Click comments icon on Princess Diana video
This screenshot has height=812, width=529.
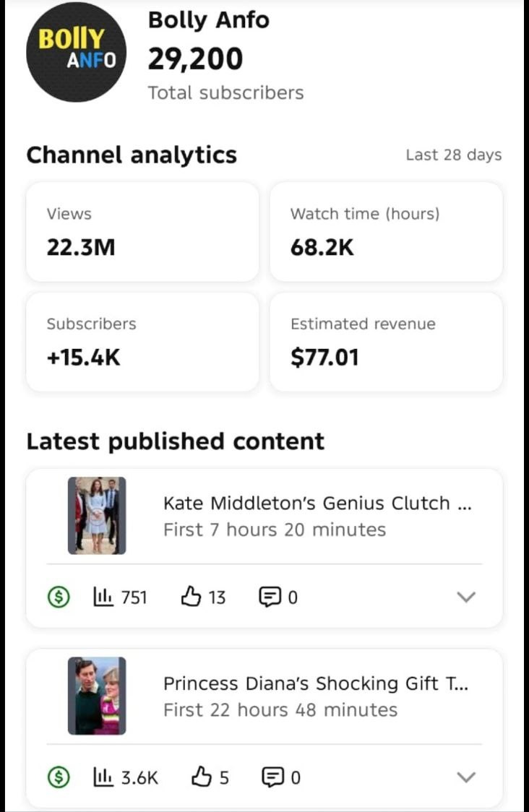point(272,777)
